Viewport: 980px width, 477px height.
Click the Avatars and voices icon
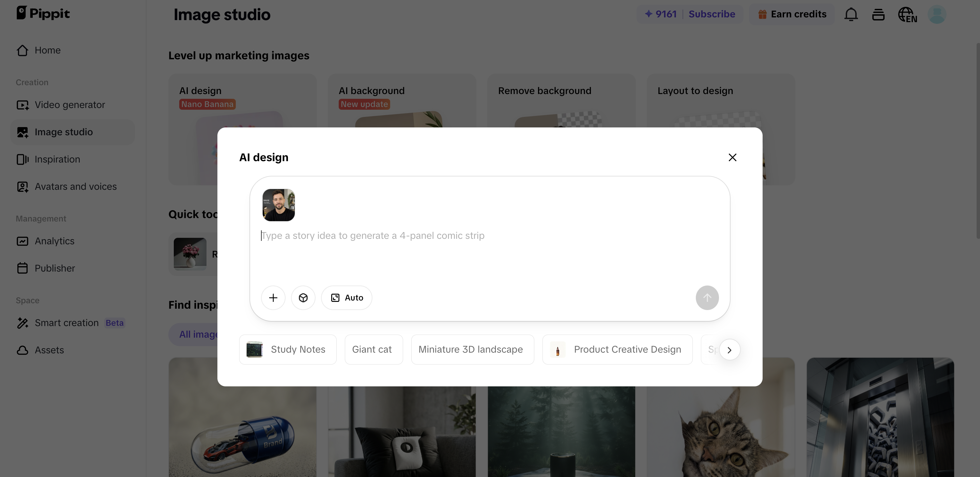point(22,186)
